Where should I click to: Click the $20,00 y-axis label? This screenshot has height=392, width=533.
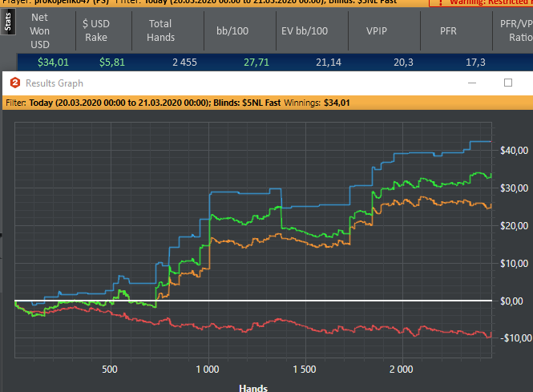pos(514,226)
